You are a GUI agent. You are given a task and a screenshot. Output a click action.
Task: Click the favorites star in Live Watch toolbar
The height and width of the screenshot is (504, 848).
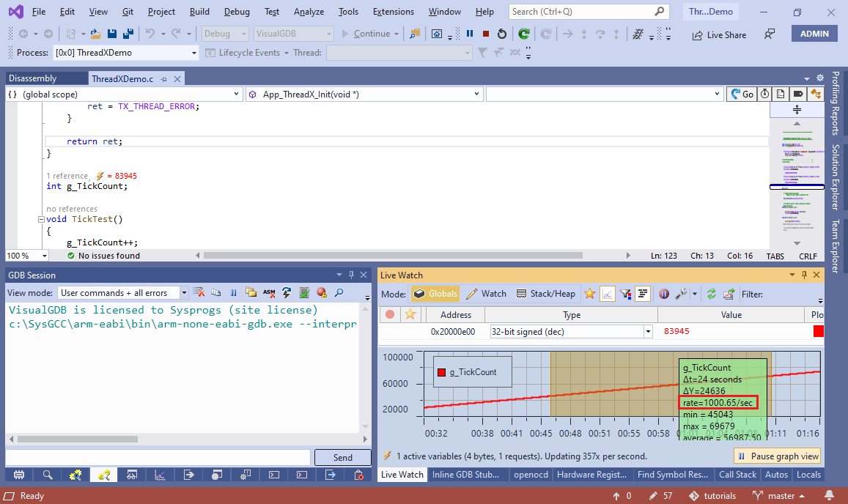(x=589, y=294)
